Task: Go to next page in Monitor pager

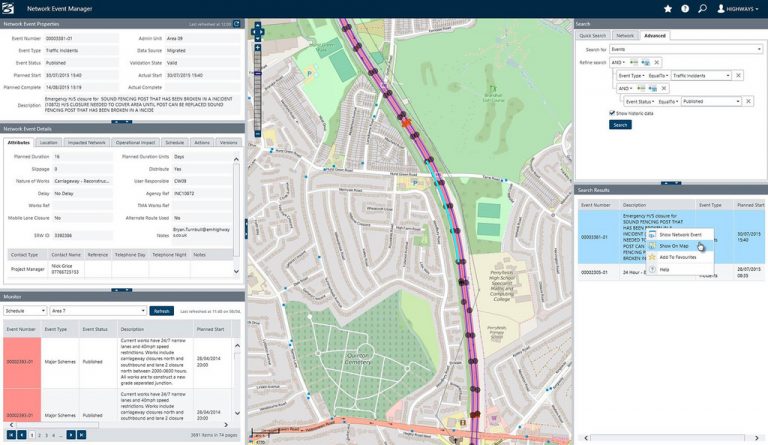Action: point(71,435)
